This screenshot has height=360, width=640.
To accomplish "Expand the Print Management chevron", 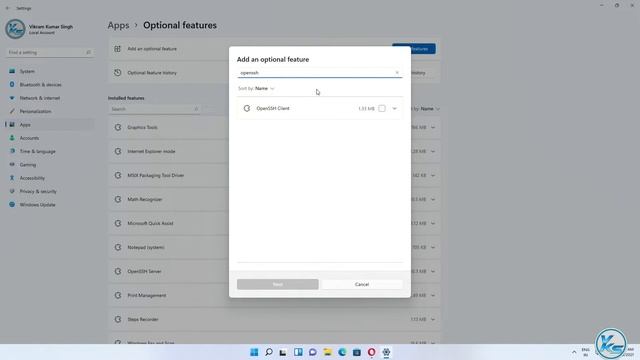I will click(x=433, y=296).
